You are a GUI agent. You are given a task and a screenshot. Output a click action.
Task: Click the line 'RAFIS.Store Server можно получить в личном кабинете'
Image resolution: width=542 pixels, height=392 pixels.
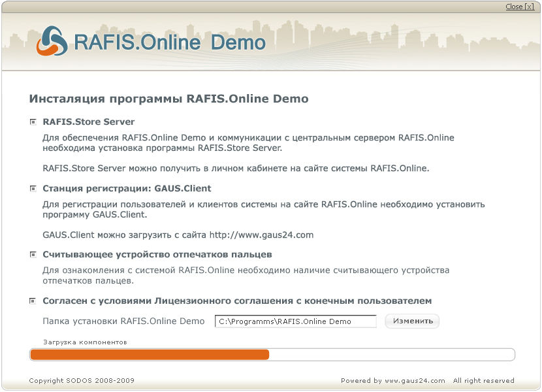(236, 169)
